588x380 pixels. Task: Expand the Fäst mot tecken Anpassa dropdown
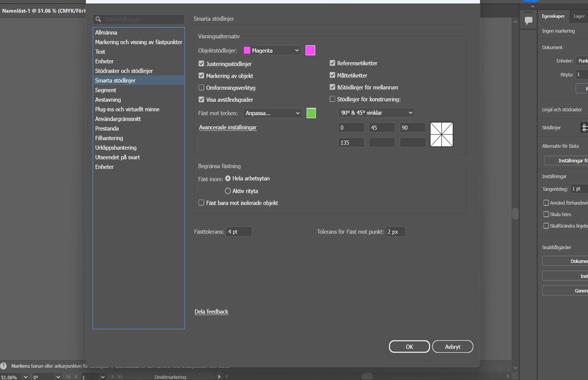click(x=272, y=113)
